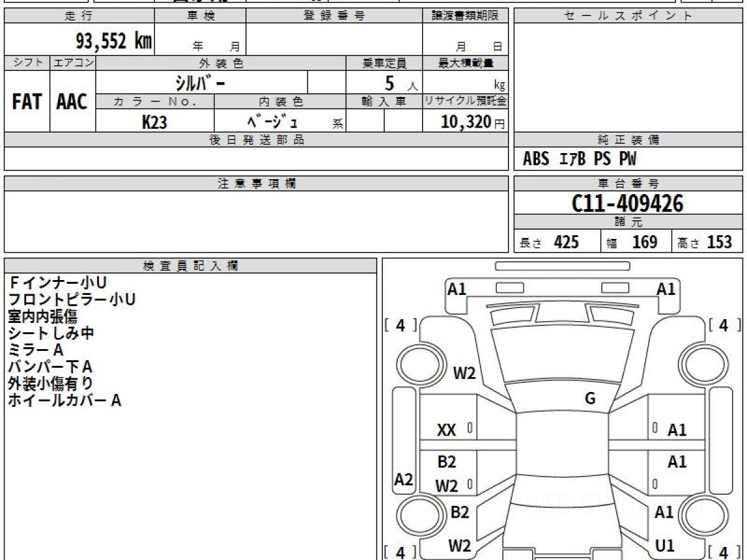
Task: Click the [4] tire rating beside front-left wheel
Action: (401, 325)
